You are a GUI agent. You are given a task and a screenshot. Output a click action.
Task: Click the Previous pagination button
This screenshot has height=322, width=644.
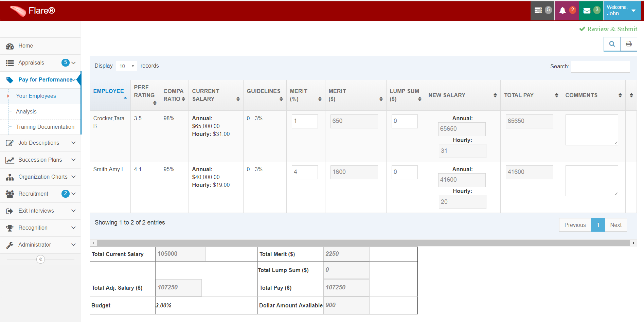click(x=575, y=225)
